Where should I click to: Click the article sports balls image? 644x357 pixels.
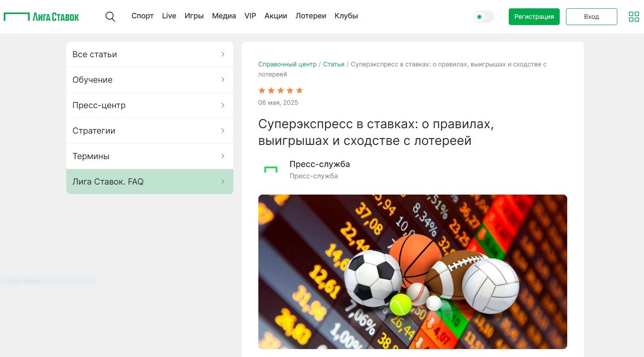413,272
